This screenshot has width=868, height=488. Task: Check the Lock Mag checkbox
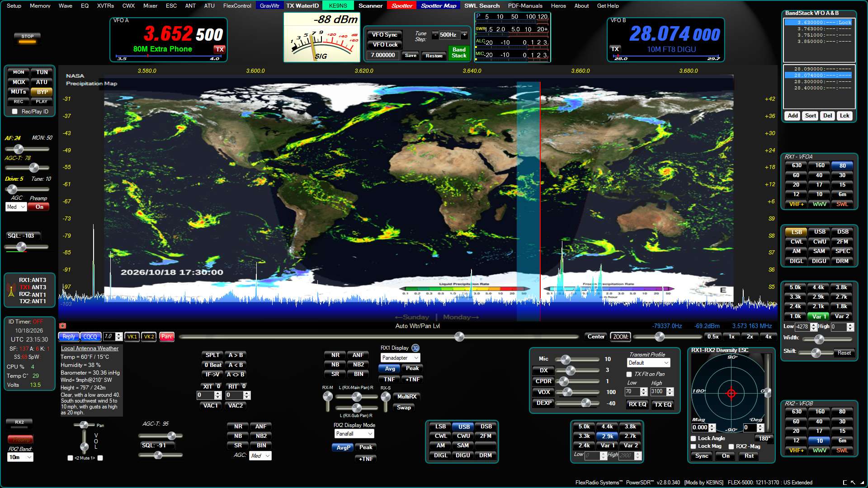coord(693,446)
